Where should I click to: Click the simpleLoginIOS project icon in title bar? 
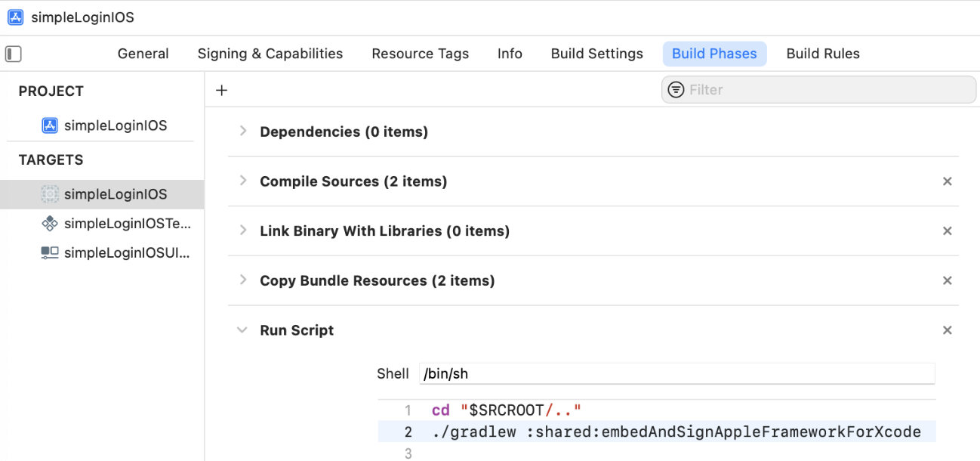pyautogui.click(x=15, y=17)
